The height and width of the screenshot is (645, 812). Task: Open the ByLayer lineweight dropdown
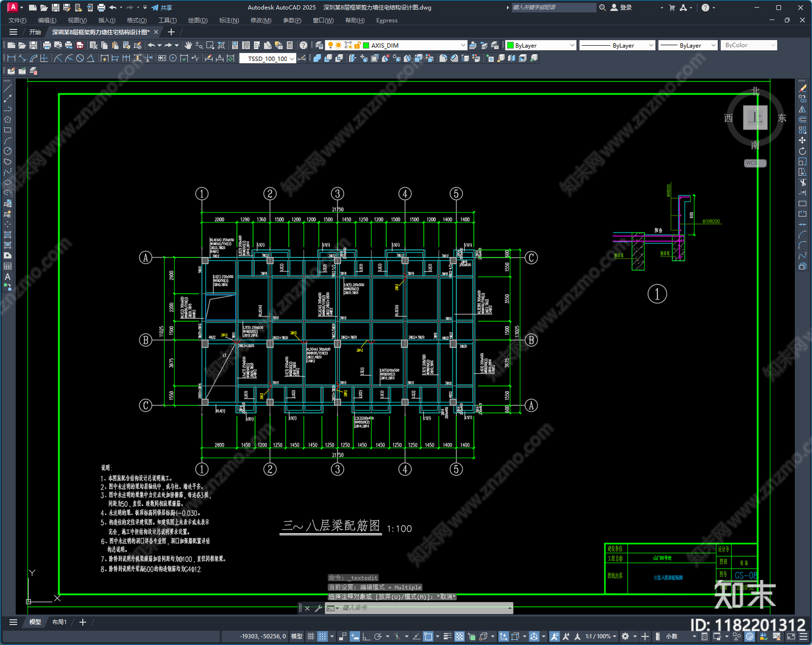click(713, 45)
